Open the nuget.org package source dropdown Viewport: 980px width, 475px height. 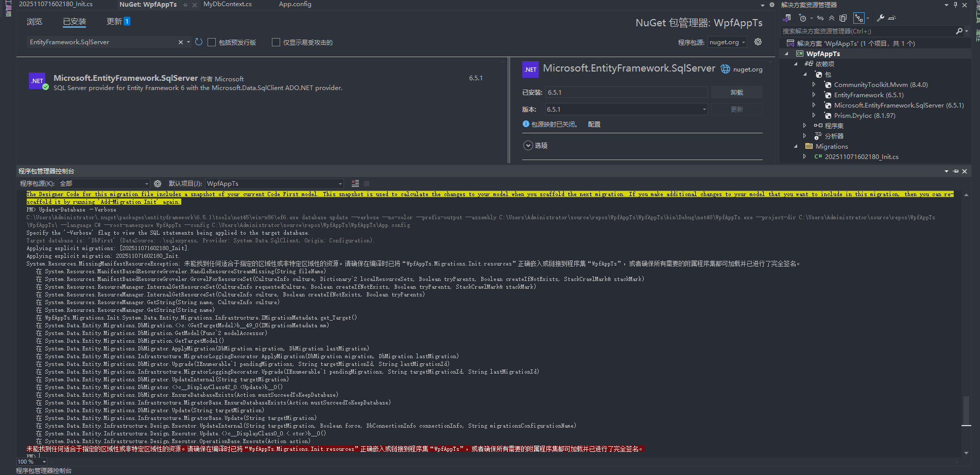point(727,42)
